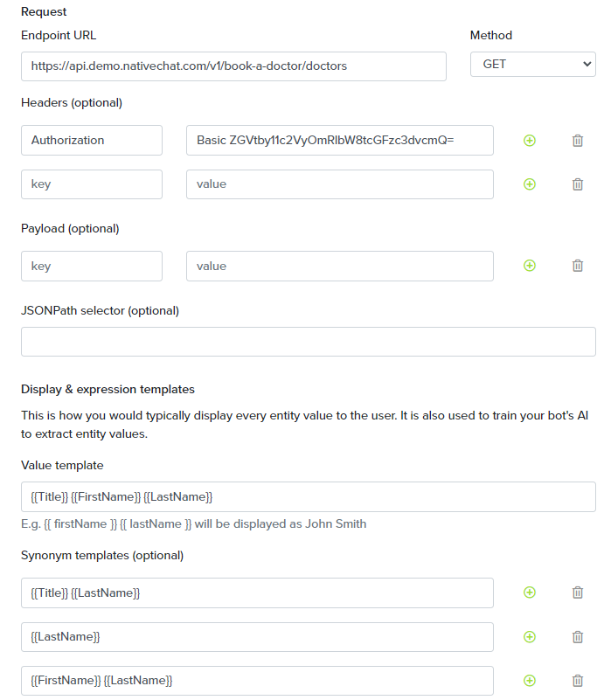Edit the {{Title}} {{LastName}} synonym field
Viewport: 604px width, 700px height.
pyautogui.click(x=257, y=593)
